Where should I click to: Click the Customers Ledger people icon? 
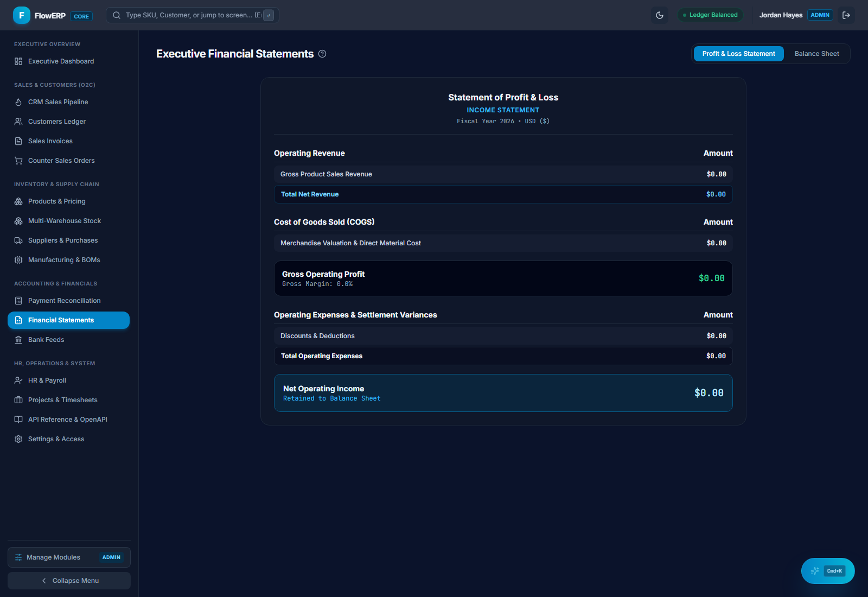pos(18,122)
